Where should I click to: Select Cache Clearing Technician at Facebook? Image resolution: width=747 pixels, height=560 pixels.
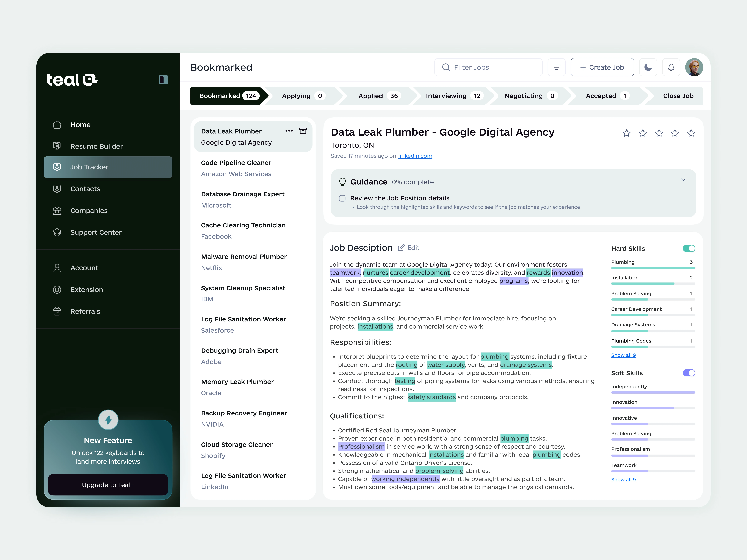[253, 231]
